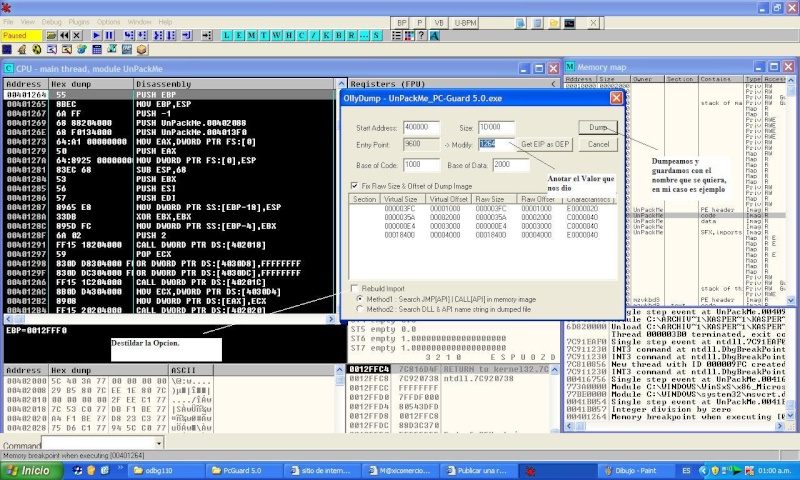This screenshot has height=480, width=800.
Task: Open Threads window via T button
Action: click(x=264, y=35)
